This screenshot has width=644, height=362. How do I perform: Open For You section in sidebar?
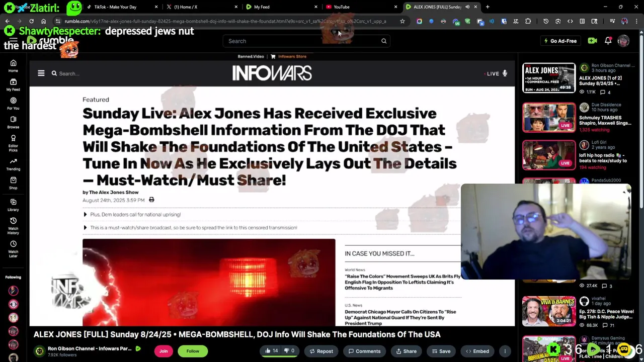tap(13, 104)
